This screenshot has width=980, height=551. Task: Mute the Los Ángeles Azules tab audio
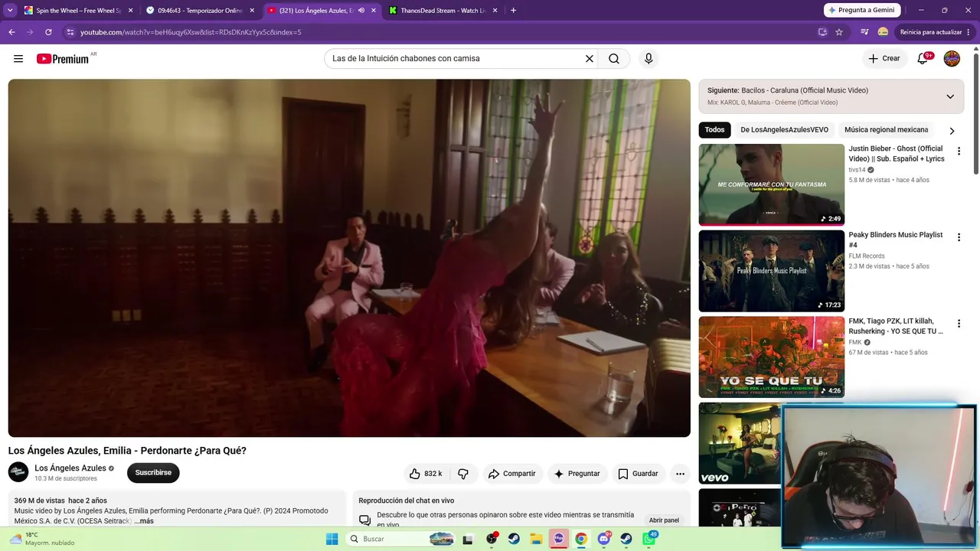361,11
